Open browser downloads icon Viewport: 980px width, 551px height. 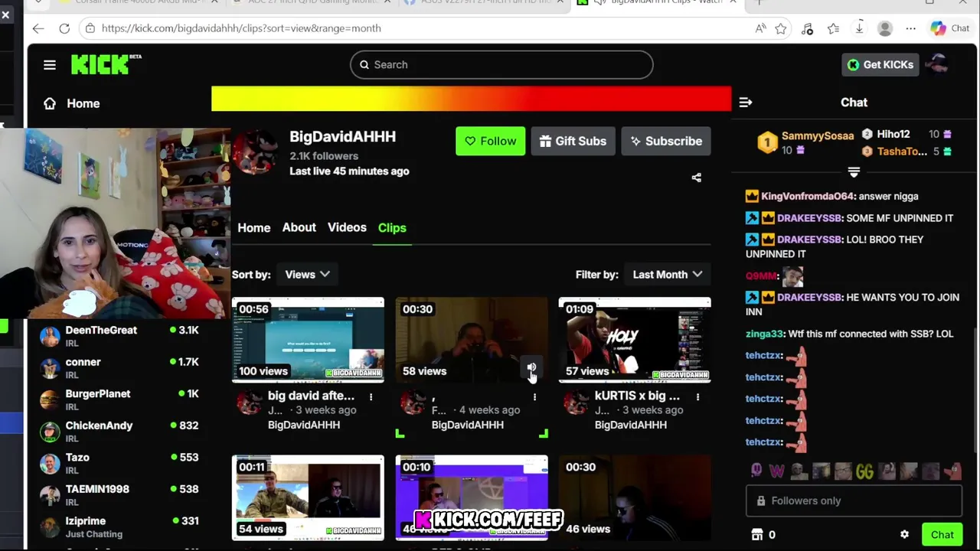click(x=859, y=28)
